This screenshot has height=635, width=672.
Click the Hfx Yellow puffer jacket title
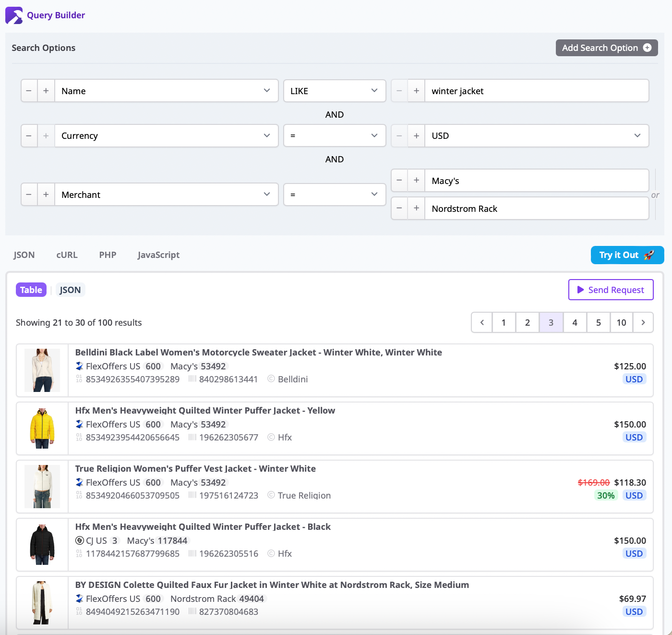tap(205, 410)
